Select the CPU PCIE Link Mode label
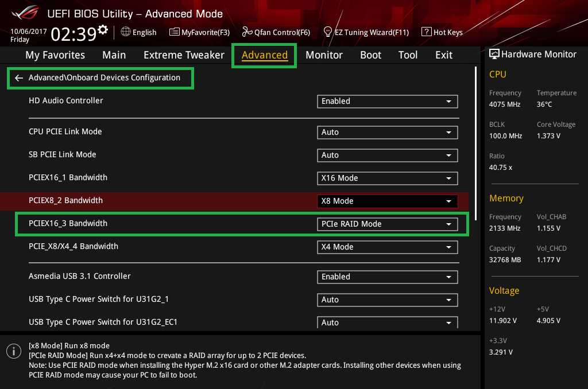 pos(65,131)
